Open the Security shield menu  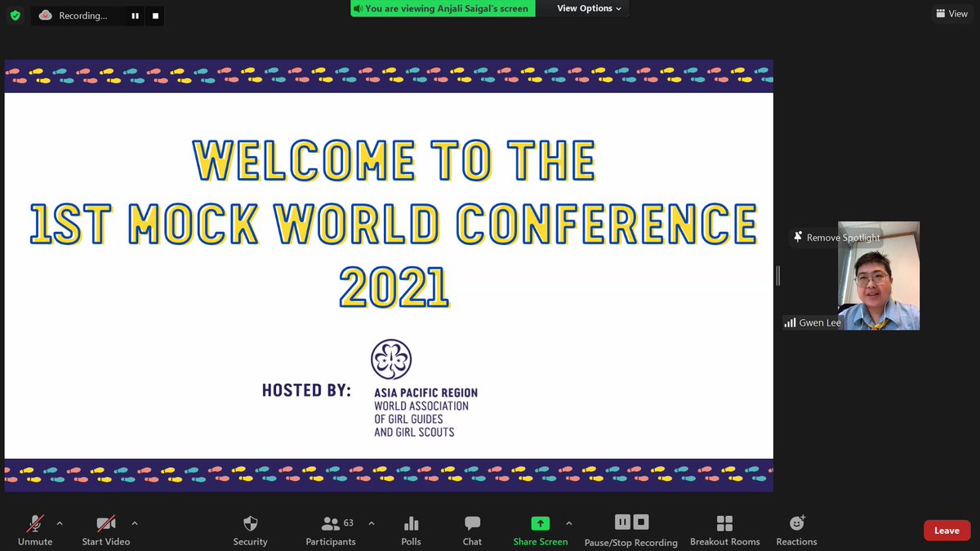250,530
